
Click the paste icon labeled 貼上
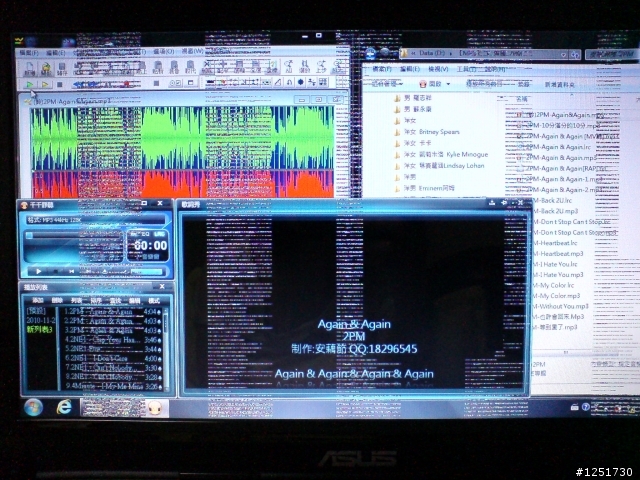coord(142,67)
